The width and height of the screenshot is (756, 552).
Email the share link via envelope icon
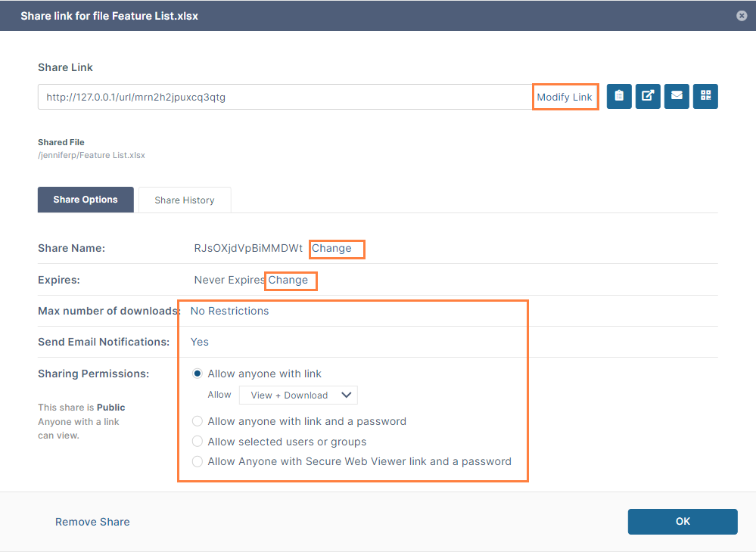pyautogui.click(x=677, y=96)
